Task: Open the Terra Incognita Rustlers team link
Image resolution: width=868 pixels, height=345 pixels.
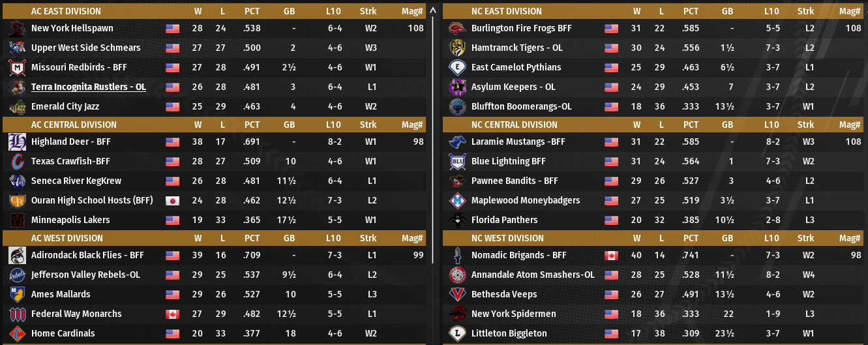Action: (89, 87)
